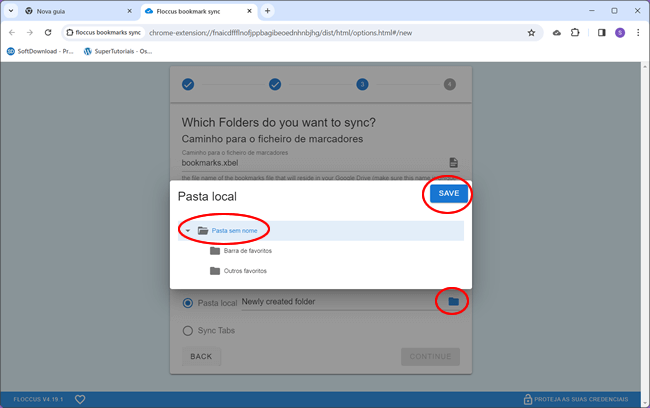
Task: Open a new browser tab with plus
Action: pyautogui.click(x=267, y=11)
